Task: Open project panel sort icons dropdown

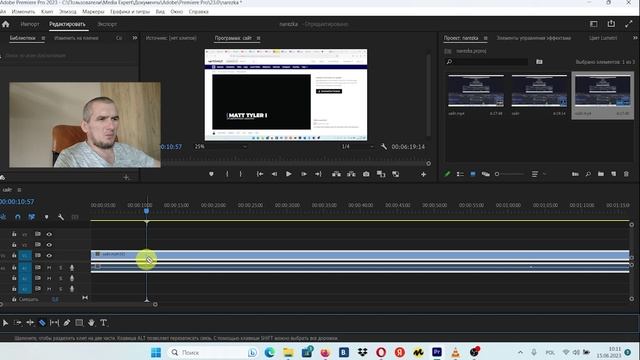Action: (x=538, y=174)
